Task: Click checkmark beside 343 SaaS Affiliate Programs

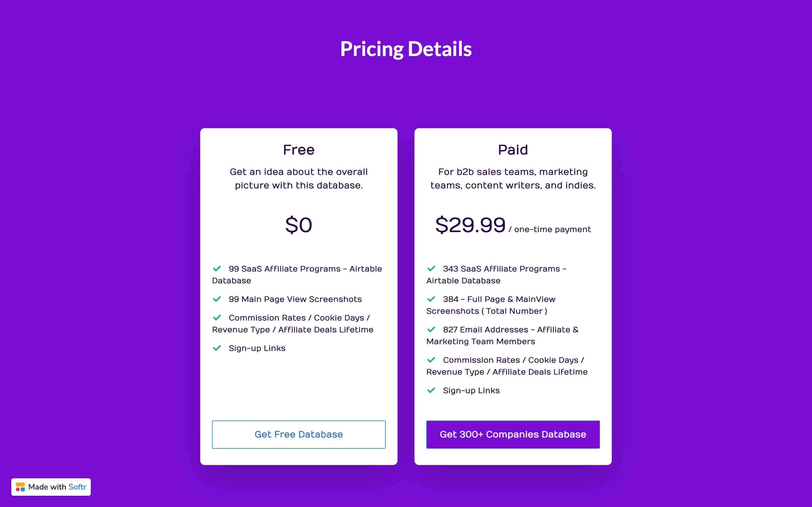Action: [x=431, y=269]
